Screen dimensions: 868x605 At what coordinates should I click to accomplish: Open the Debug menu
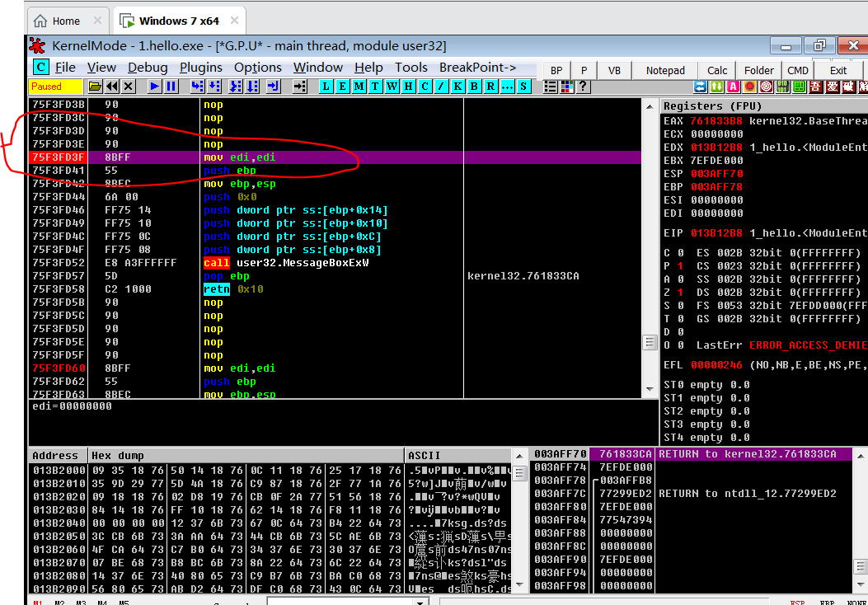click(148, 68)
